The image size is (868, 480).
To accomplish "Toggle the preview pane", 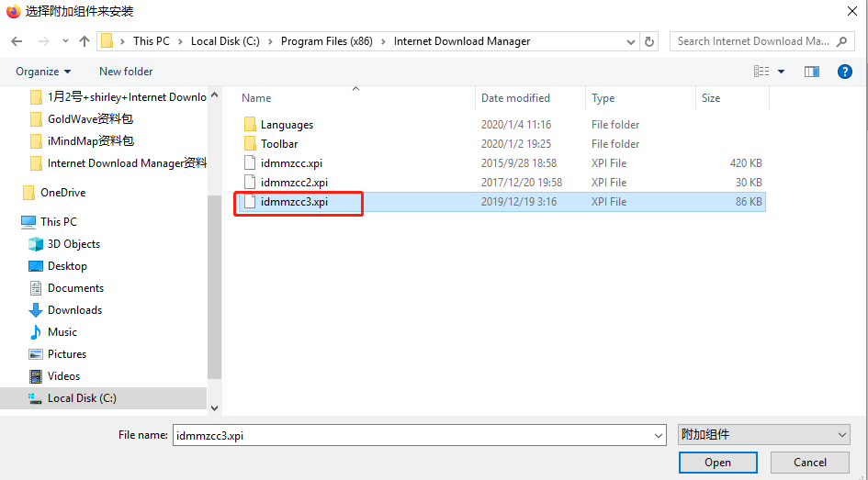I will [812, 72].
